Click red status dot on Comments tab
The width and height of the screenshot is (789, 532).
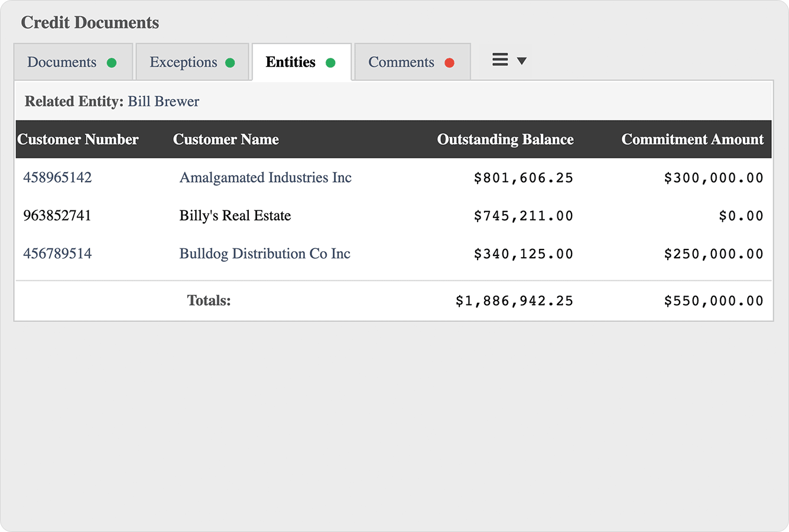click(x=450, y=63)
